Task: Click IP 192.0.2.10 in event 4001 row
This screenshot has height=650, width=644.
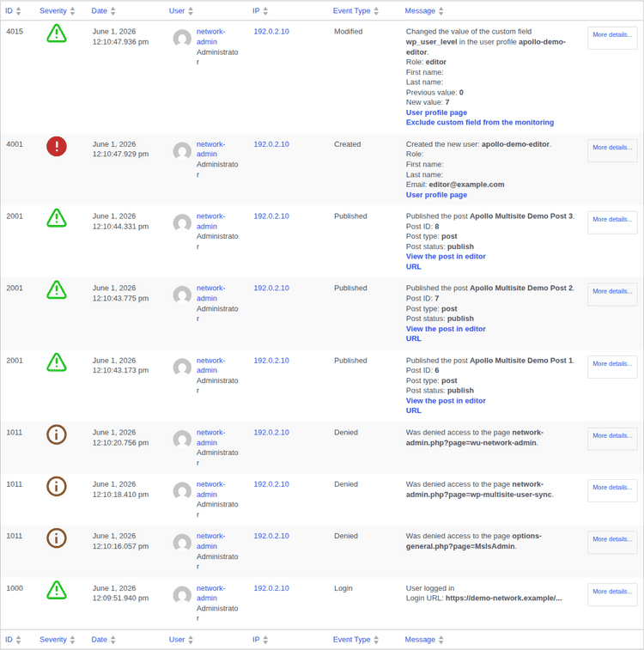Action: (x=271, y=144)
